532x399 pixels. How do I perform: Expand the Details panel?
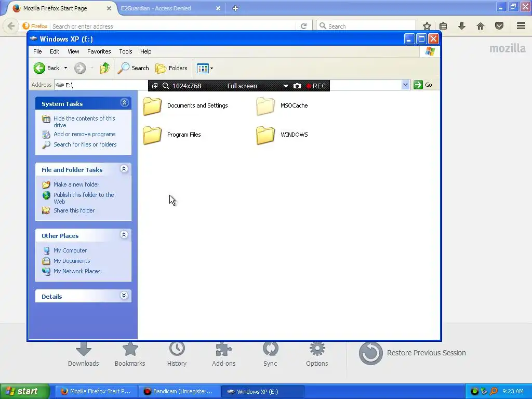click(x=124, y=296)
